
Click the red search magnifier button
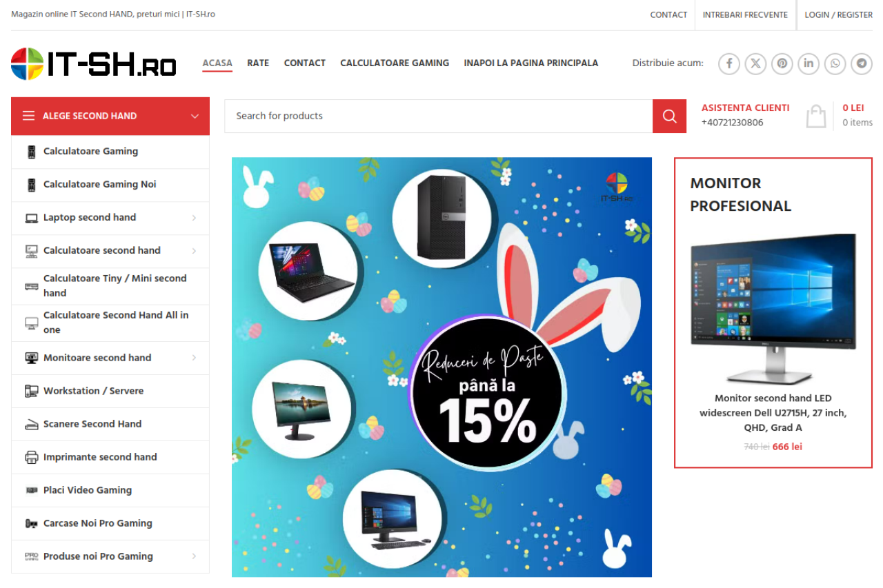coord(669,116)
